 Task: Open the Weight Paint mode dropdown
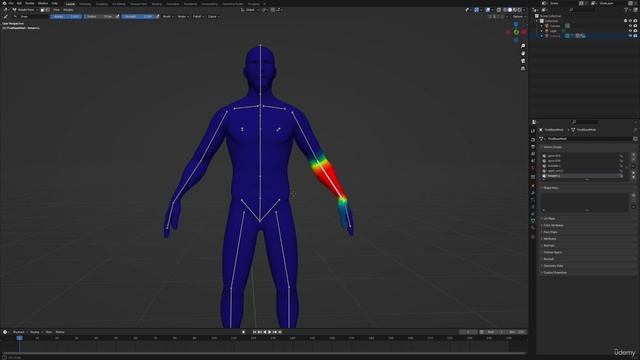[25, 10]
